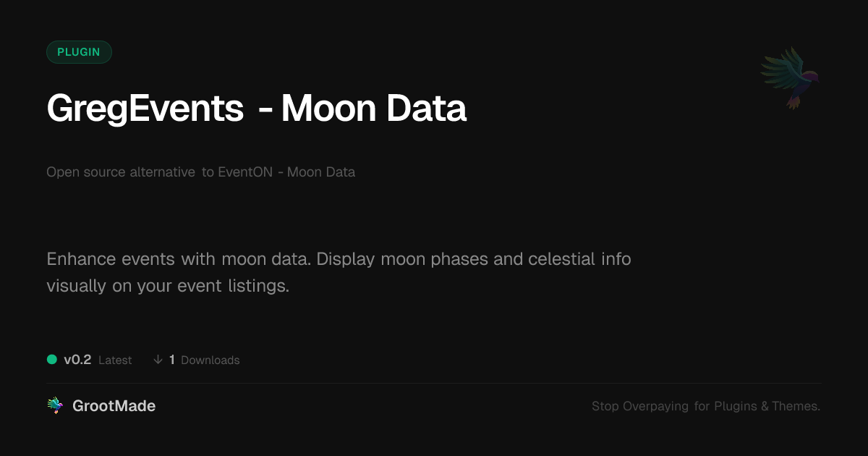The width and height of the screenshot is (868, 456).
Task: Click "Moon Data" in the main heading
Action: click(x=373, y=109)
